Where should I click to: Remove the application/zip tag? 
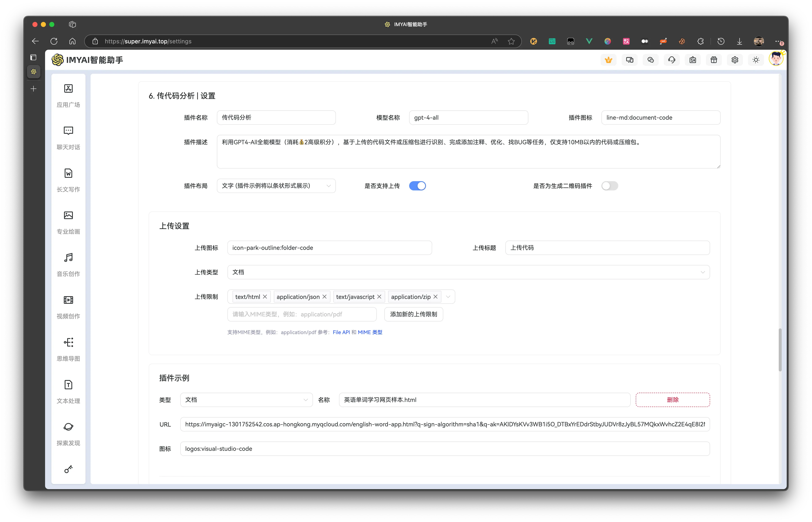click(x=435, y=297)
